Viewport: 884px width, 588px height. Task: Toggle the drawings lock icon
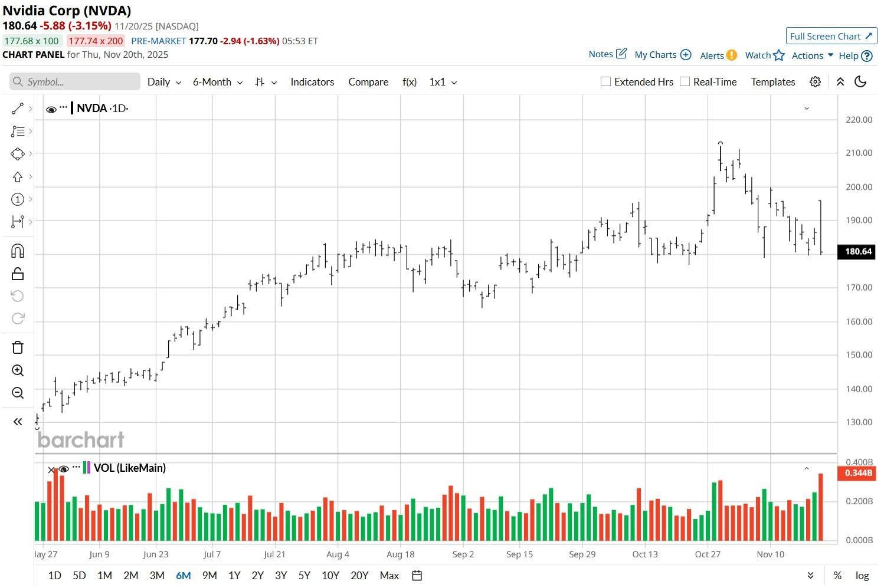coord(18,274)
